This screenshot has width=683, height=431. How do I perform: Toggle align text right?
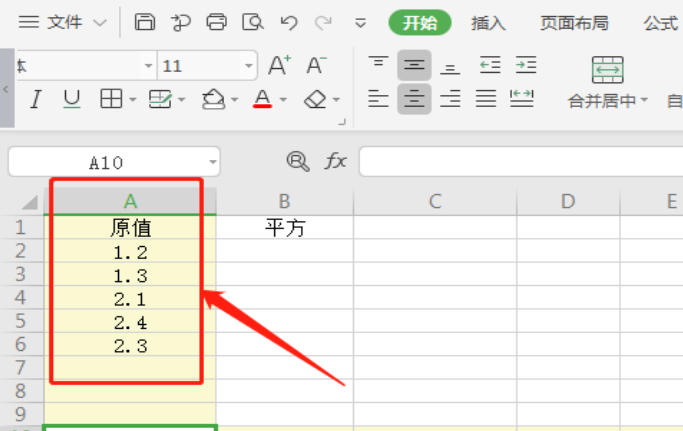(x=450, y=99)
